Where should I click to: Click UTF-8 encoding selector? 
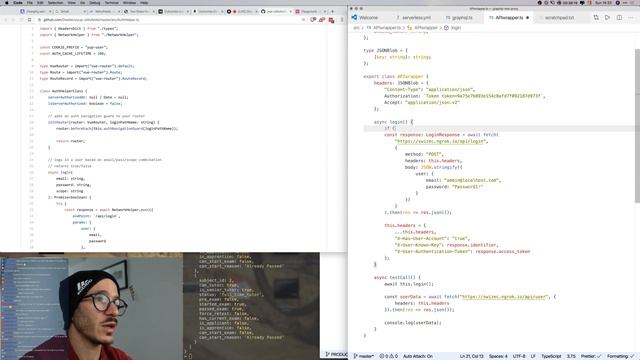point(519,356)
